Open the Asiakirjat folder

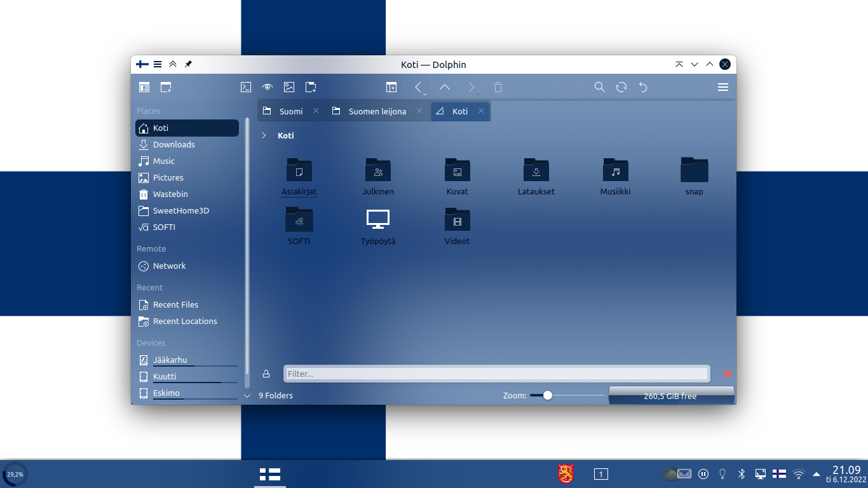[299, 177]
